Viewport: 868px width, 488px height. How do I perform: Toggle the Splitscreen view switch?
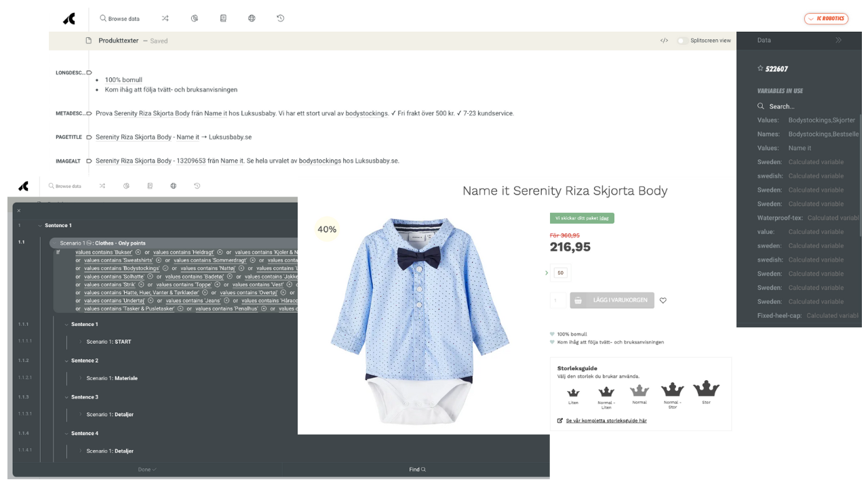click(682, 41)
